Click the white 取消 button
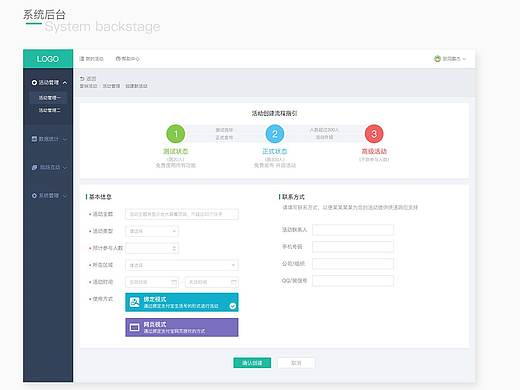Screen dimensions: 520x390 click(296, 363)
